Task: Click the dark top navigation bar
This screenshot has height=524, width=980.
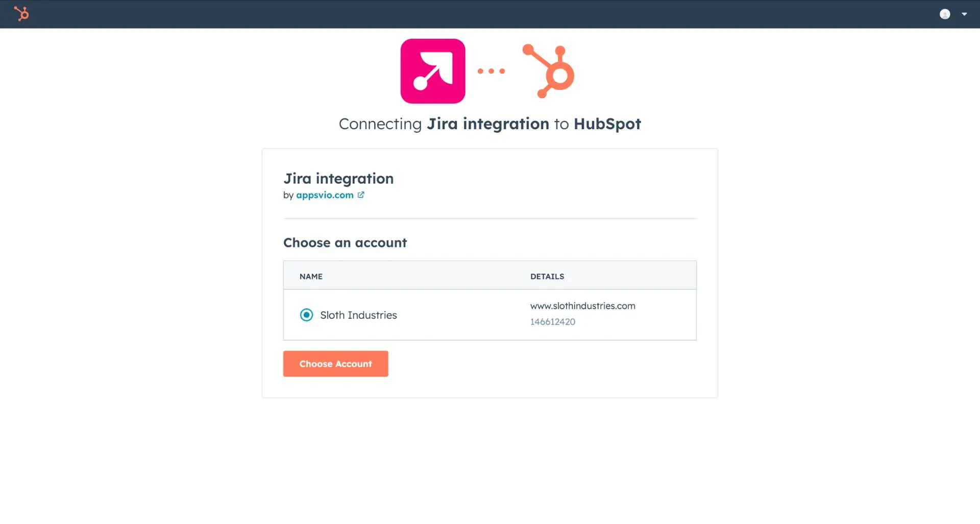Action: [490, 14]
